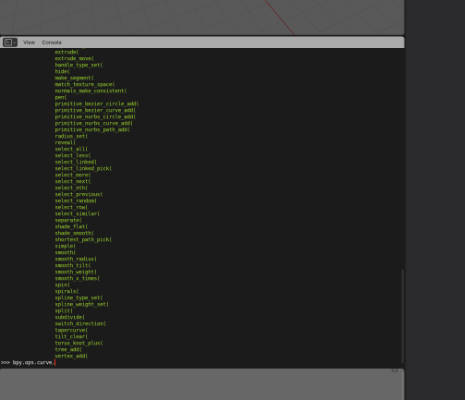465x400 pixels.
Task: Click the 'select_more(' completion line
Action: click(73, 175)
